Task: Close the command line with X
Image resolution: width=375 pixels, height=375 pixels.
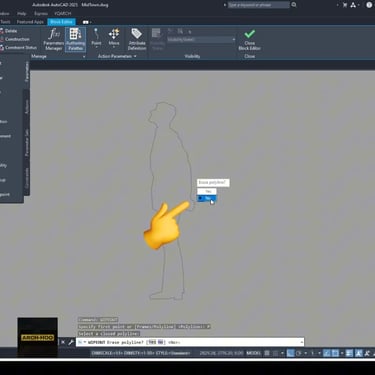Action: (x=63, y=342)
